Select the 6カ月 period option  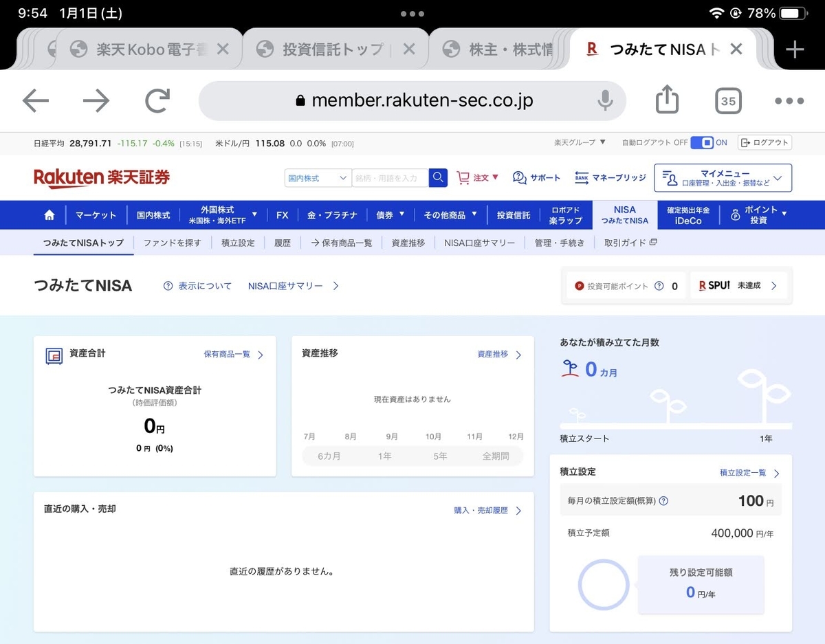click(x=329, y=456)
